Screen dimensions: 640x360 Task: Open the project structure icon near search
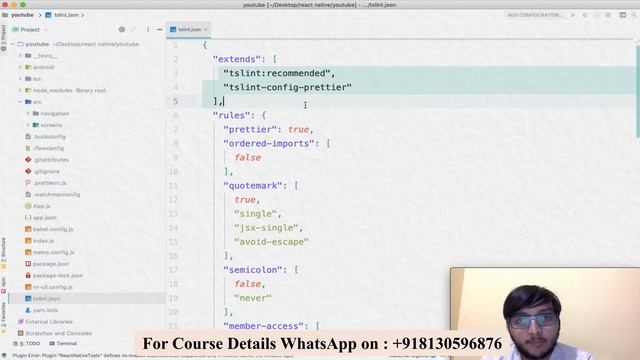tap(622, 15)
